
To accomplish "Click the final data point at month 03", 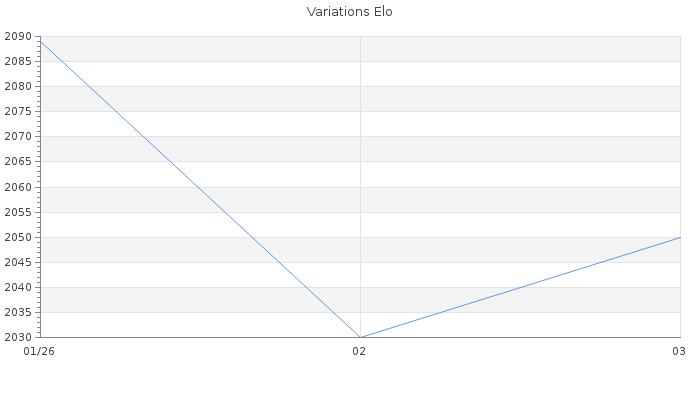I will (x=679, y=237).
